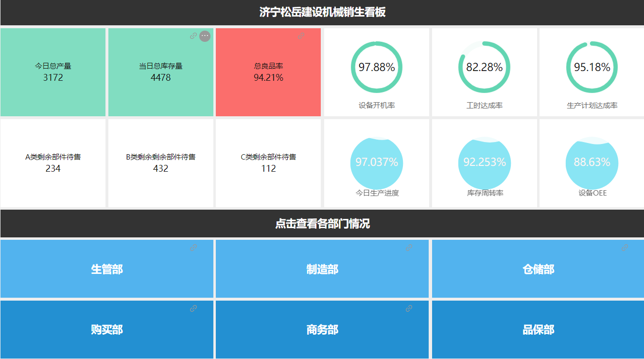Screen dimensions: 644x359
Task: Open the 品保部 department tile
Action: [x=538, y=330]
